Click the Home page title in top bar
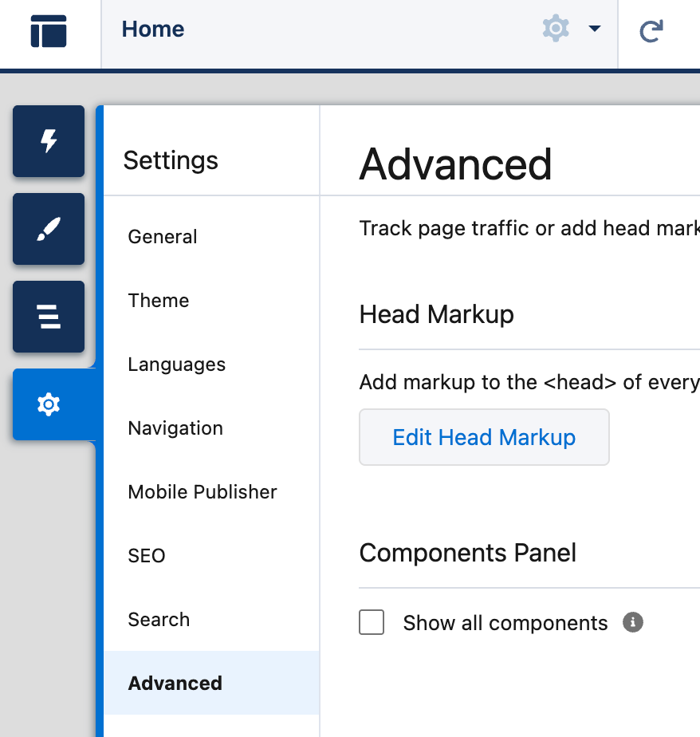 152,29
